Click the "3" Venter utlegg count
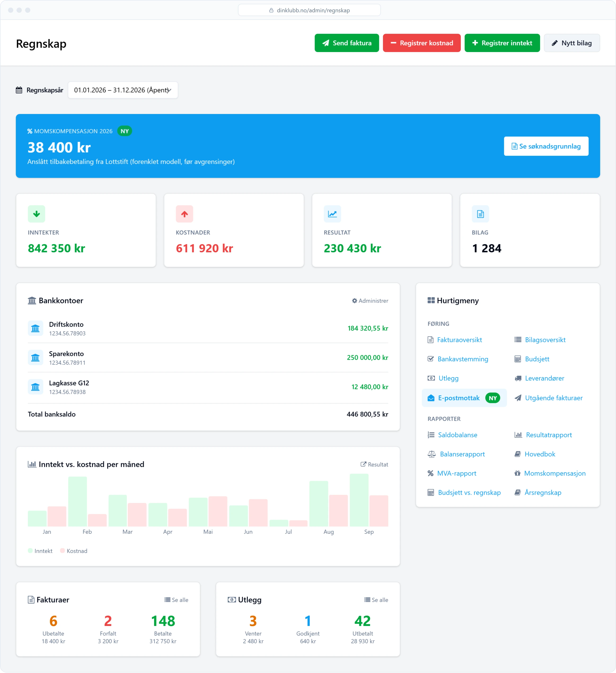Viewport: 616px width, 673px height. point(253,621)
